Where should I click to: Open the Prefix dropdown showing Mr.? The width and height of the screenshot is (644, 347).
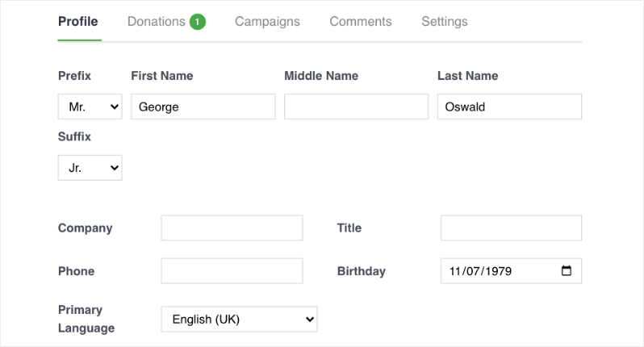point(90,107)
